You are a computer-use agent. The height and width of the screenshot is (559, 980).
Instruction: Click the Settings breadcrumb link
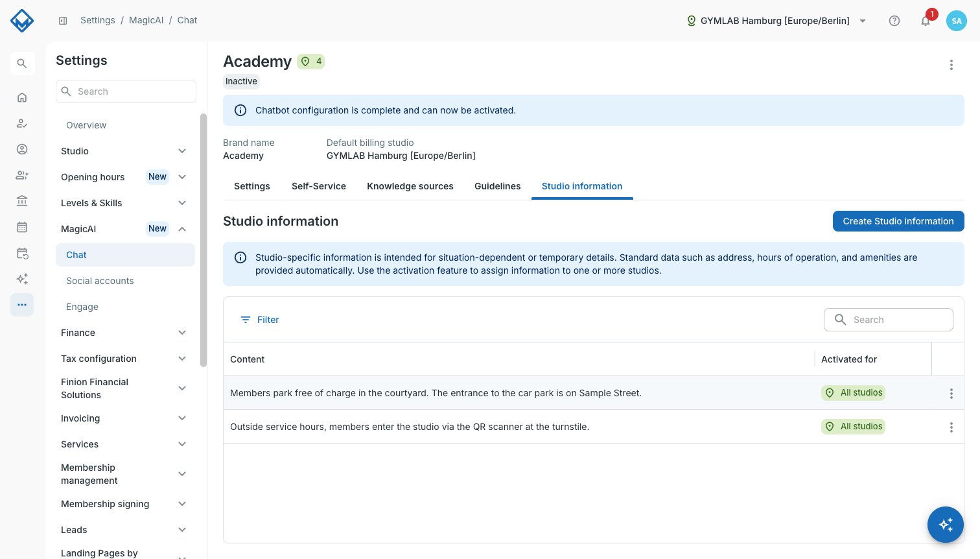click(x=98, y=20)
